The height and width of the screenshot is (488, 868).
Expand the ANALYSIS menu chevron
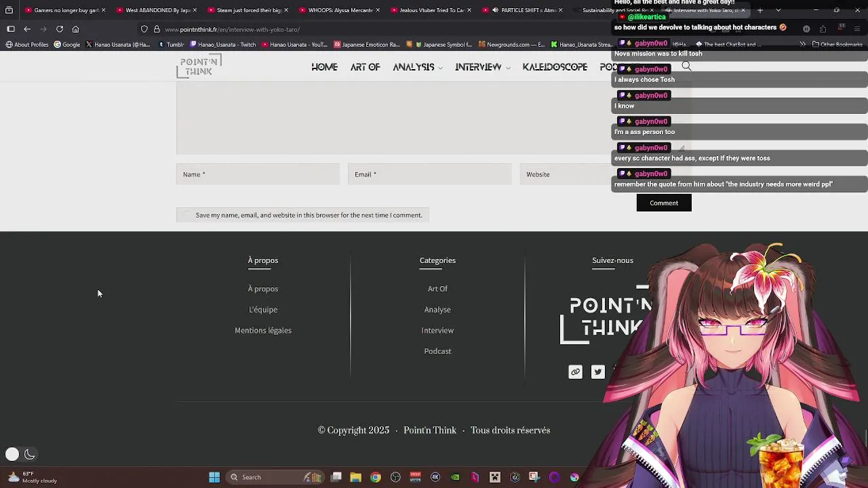(x=440, y=68)
